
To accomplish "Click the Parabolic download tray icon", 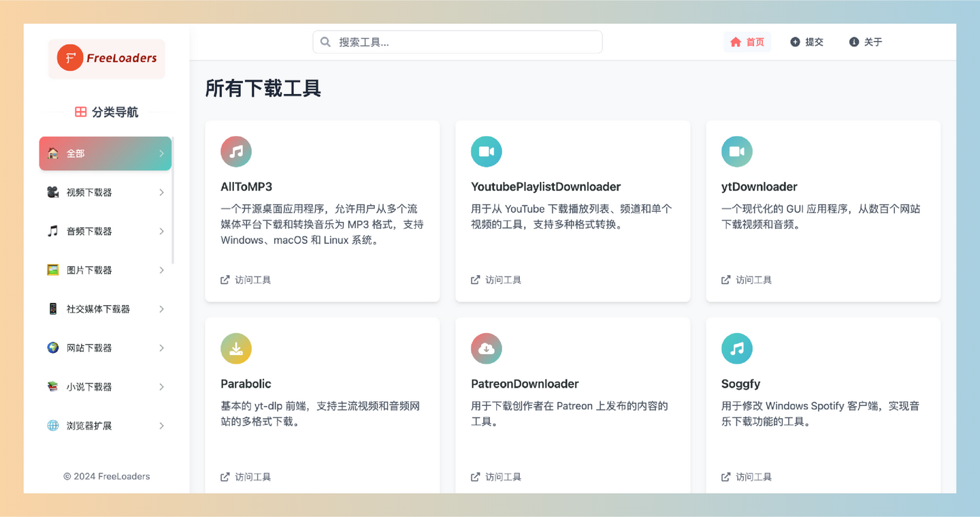I will [236, 348].
